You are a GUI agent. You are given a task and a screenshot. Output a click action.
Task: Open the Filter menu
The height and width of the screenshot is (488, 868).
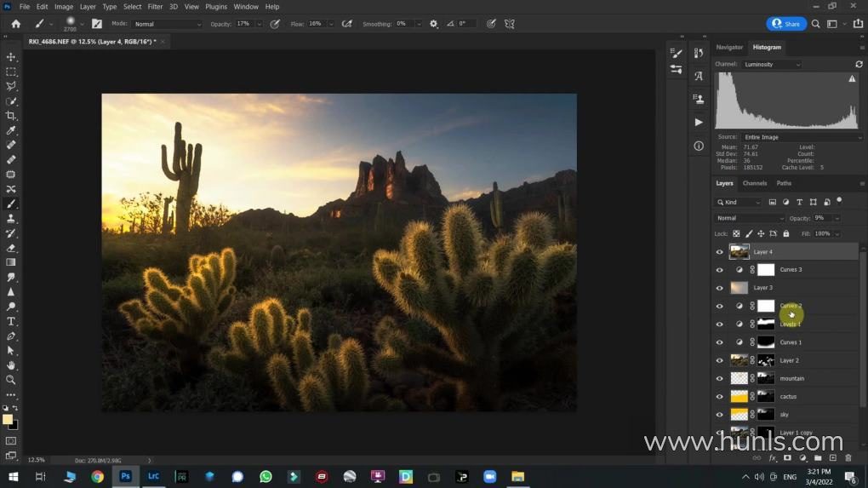tap(155, 7)
